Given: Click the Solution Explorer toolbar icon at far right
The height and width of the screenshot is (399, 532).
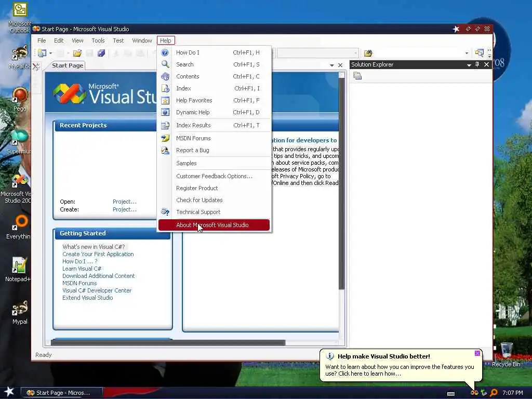Looking at the screenshot, I should [x=479, y=53].
